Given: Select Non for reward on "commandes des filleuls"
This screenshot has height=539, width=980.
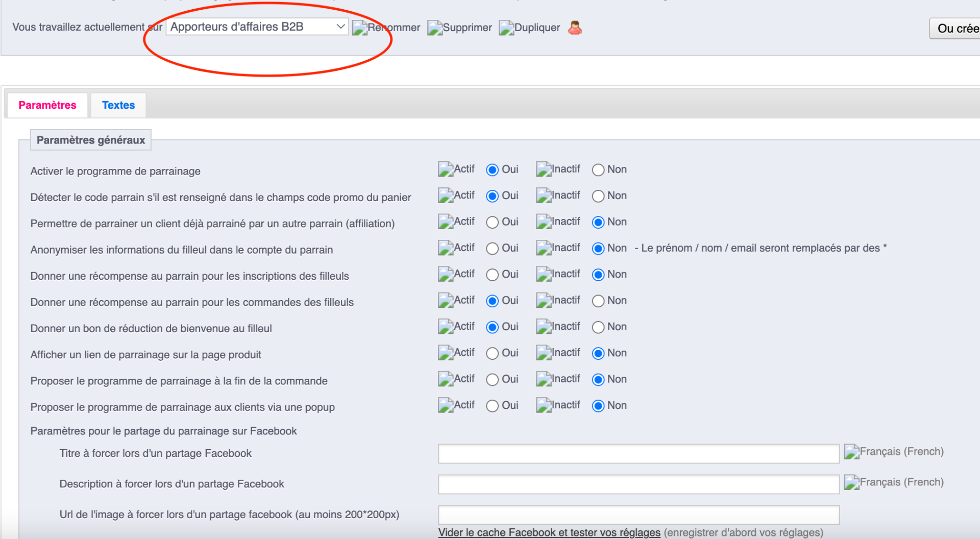Looking at the screenshot, I should (x=598, y=301).
